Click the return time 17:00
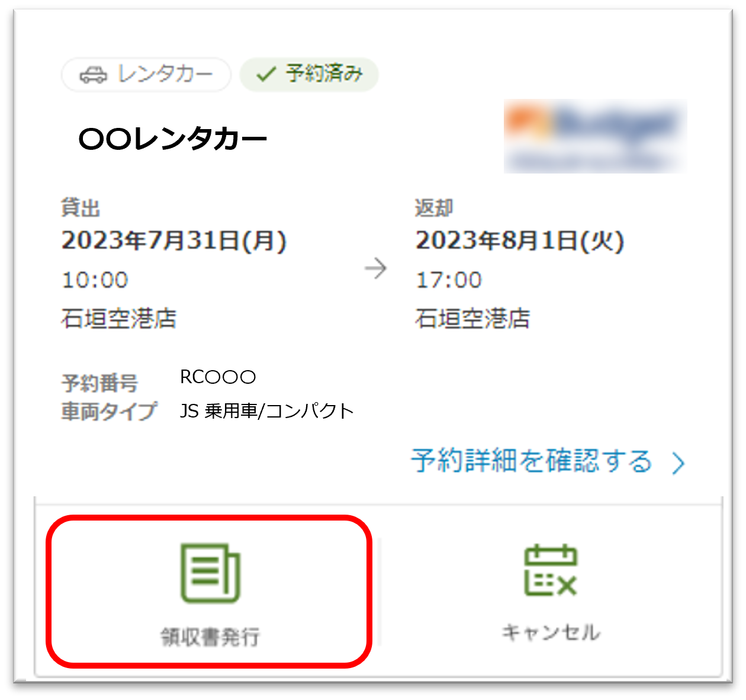 [449, 280]
